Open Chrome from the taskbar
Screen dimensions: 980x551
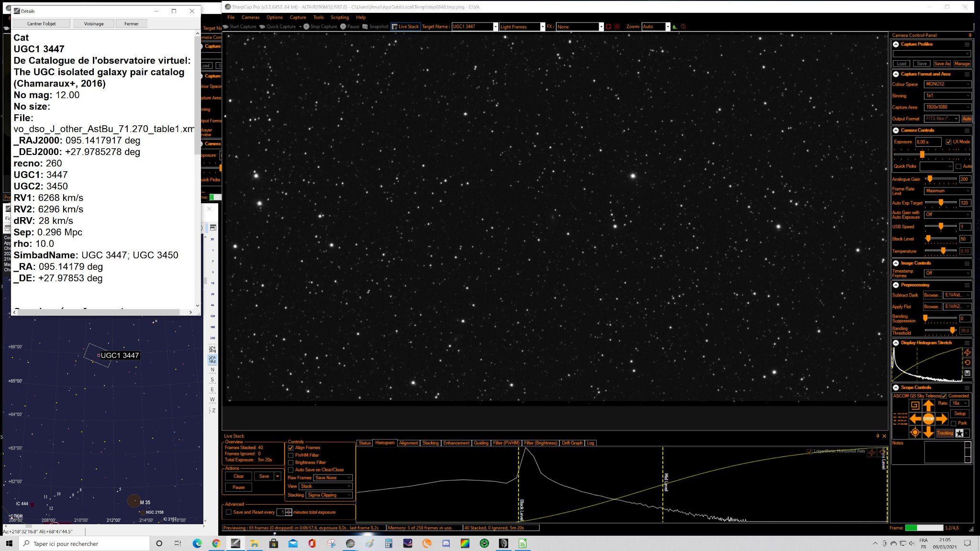coord(216,543)
